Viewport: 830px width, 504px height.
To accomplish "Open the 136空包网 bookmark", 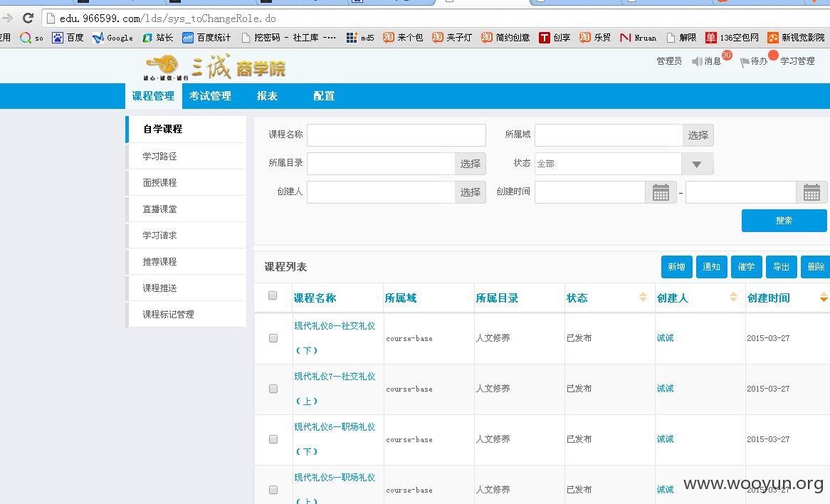I will [x=732, y=38].
